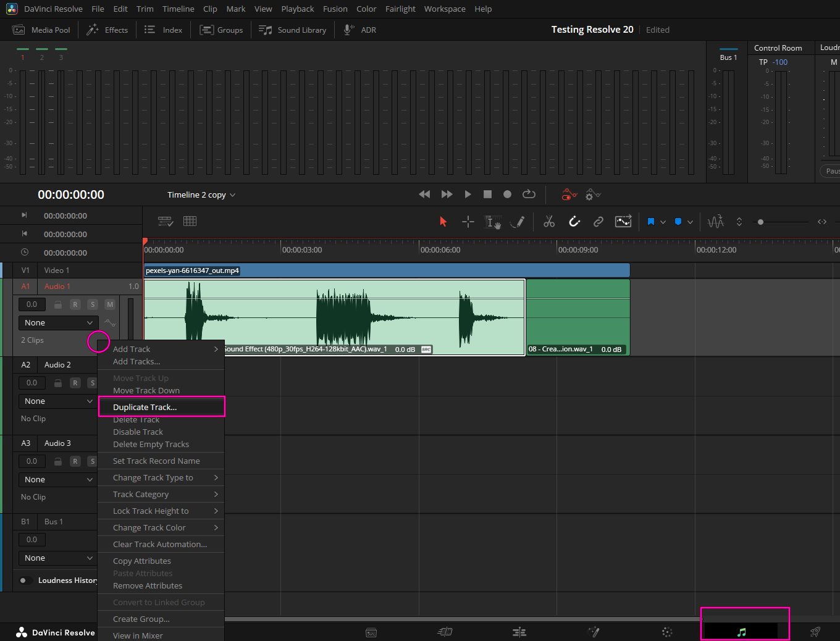Open the Effects panel

(x=107, y=30)
